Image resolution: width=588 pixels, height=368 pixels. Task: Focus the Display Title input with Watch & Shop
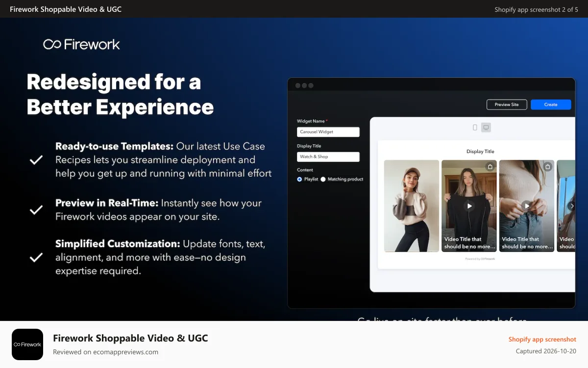(328, 157)
